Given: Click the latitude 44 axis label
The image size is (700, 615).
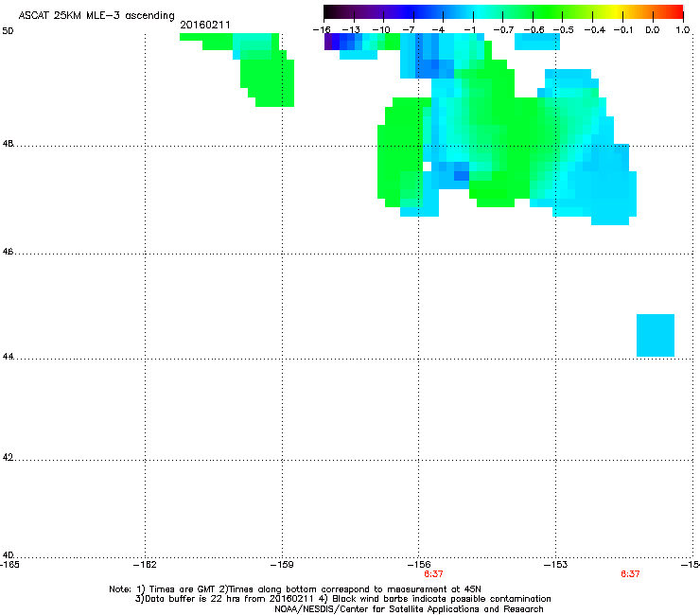Looking at the screenshot, I should (8, 357).
